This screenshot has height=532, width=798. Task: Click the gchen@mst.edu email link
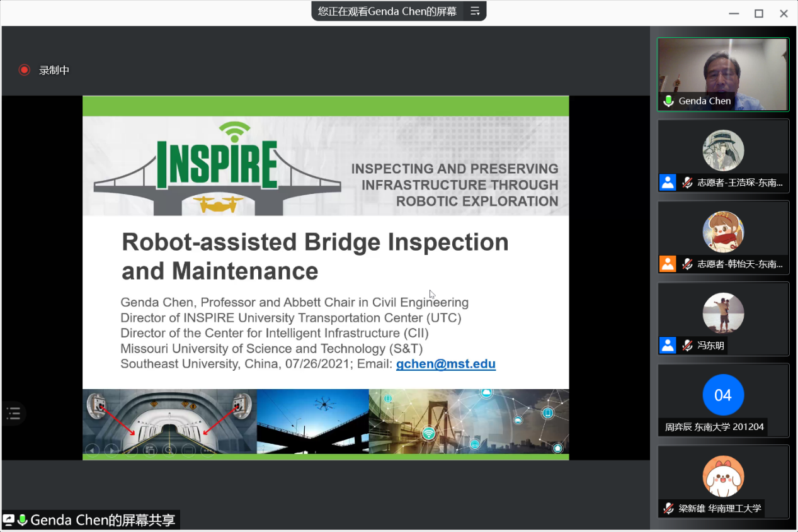pyautogui.click(x=445, y=364)
